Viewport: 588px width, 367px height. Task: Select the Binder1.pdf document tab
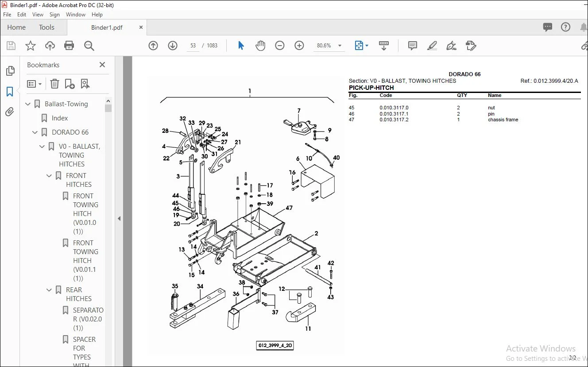(107, 27)
